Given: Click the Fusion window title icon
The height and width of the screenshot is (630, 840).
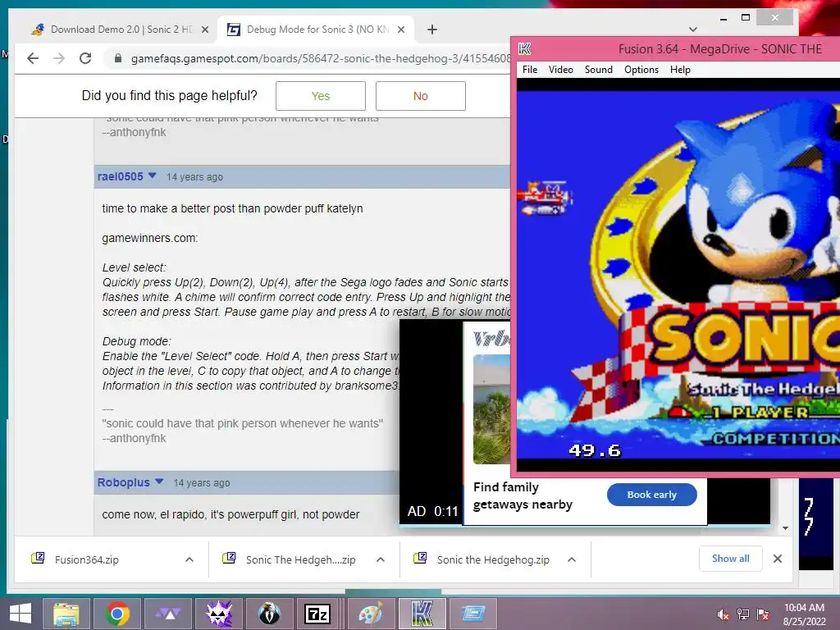Looking at the screenshot, I should [525, 49].
